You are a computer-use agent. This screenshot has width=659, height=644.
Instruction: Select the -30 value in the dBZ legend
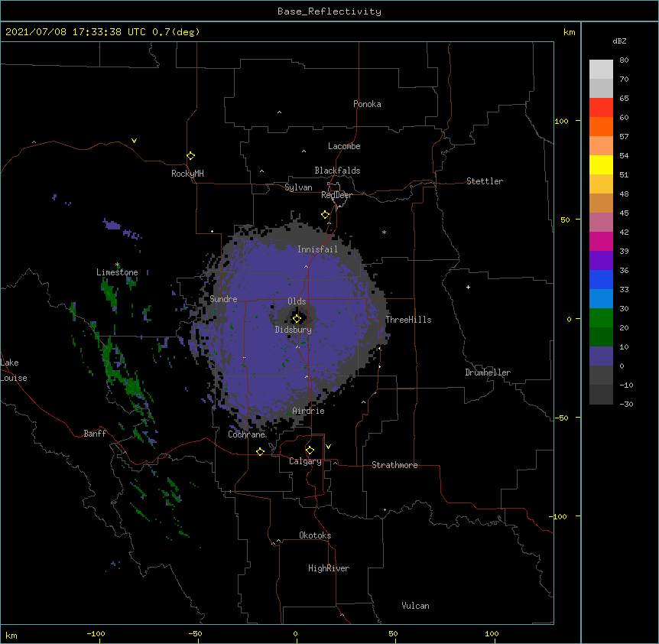[x=626, y=404]
